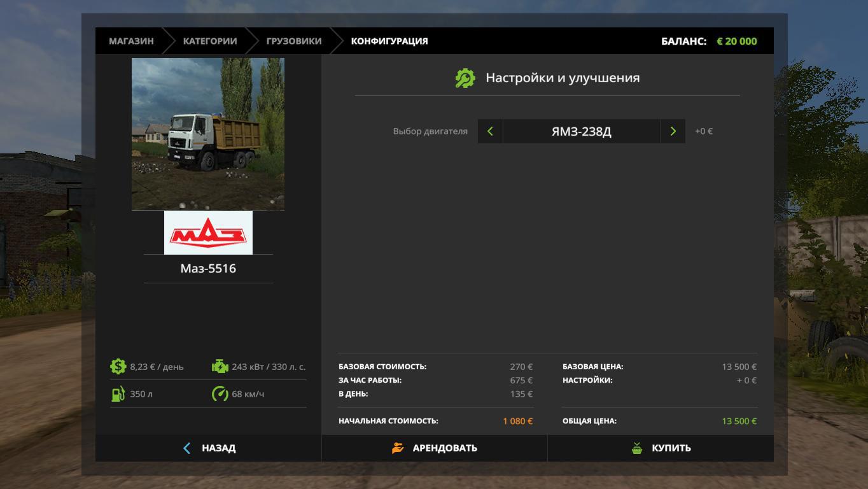This screenshot has width=868, height=489.
Task: Open the Категории breadcrumb
Action: click(209, 41)
